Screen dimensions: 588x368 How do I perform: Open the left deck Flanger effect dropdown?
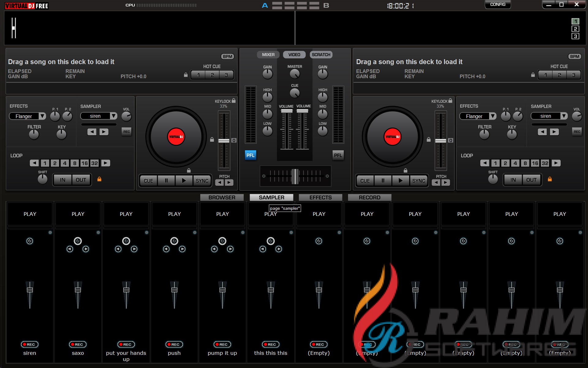(x=42, y=116)
